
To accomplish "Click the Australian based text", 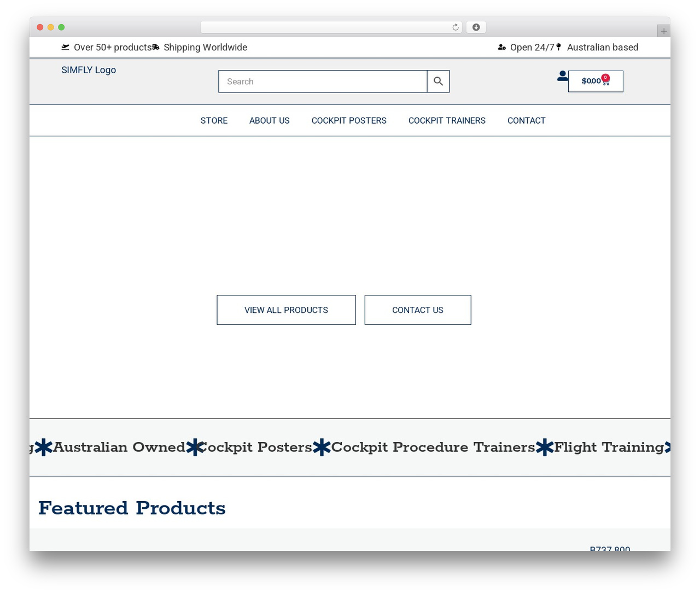I will [x=603, y=48].
